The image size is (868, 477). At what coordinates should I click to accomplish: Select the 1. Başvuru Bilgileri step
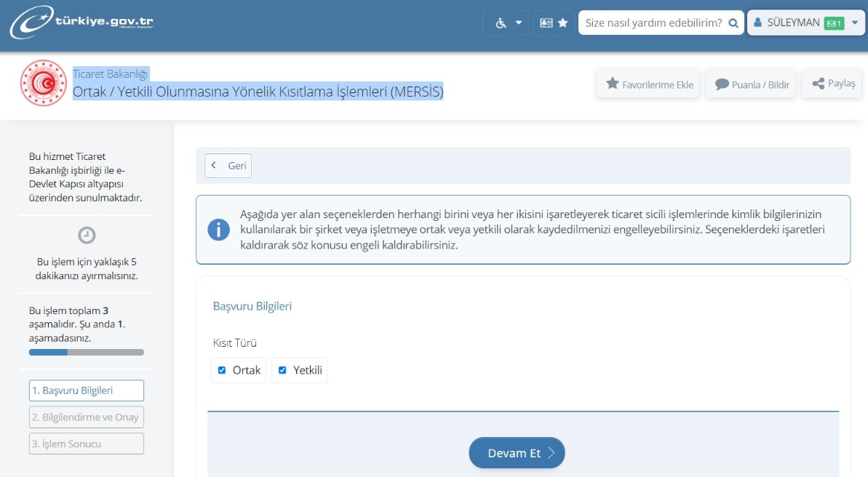pos(87,390)
